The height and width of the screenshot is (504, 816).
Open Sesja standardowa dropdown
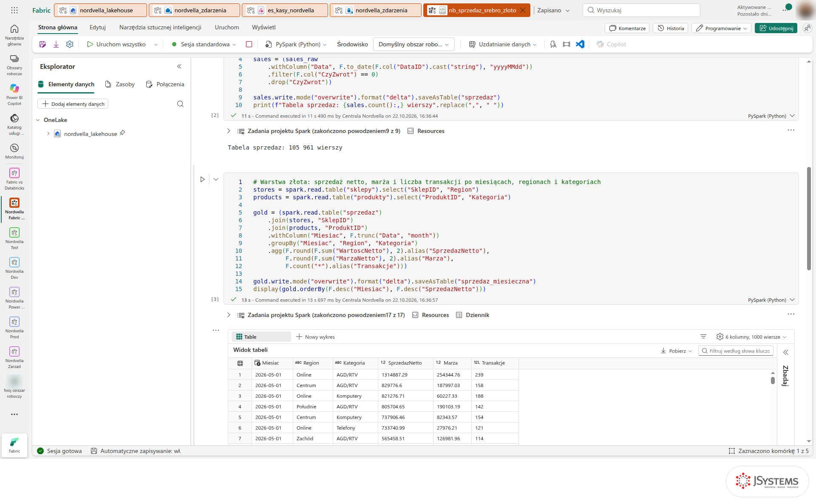click(203, 44)
